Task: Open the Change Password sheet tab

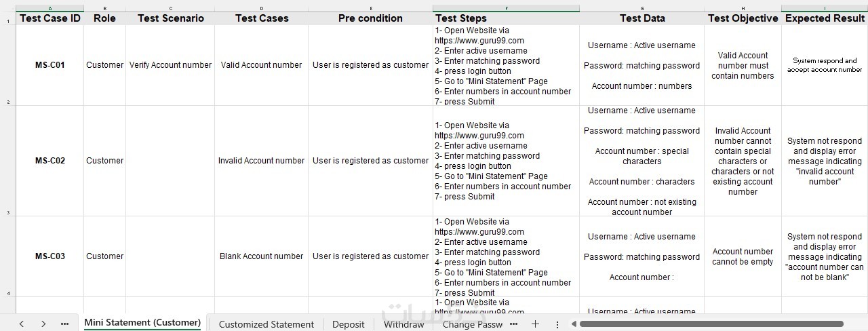Action: point(472,324)
